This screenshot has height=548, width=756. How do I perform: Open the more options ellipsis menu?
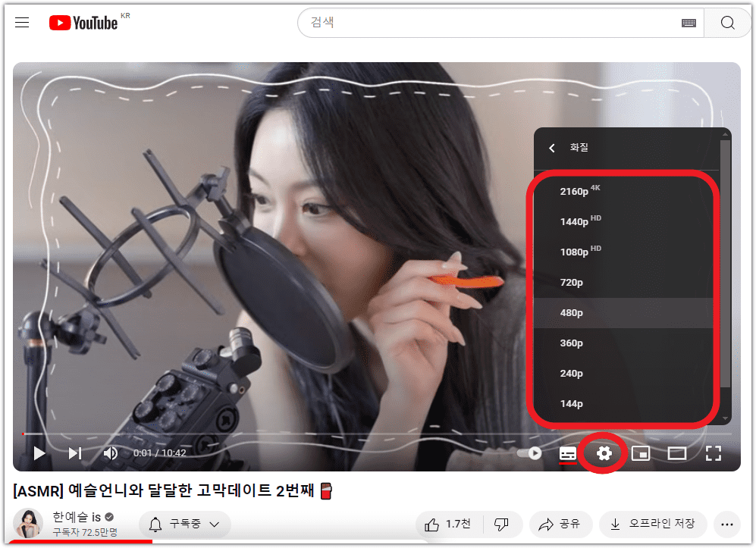[726, 524]
